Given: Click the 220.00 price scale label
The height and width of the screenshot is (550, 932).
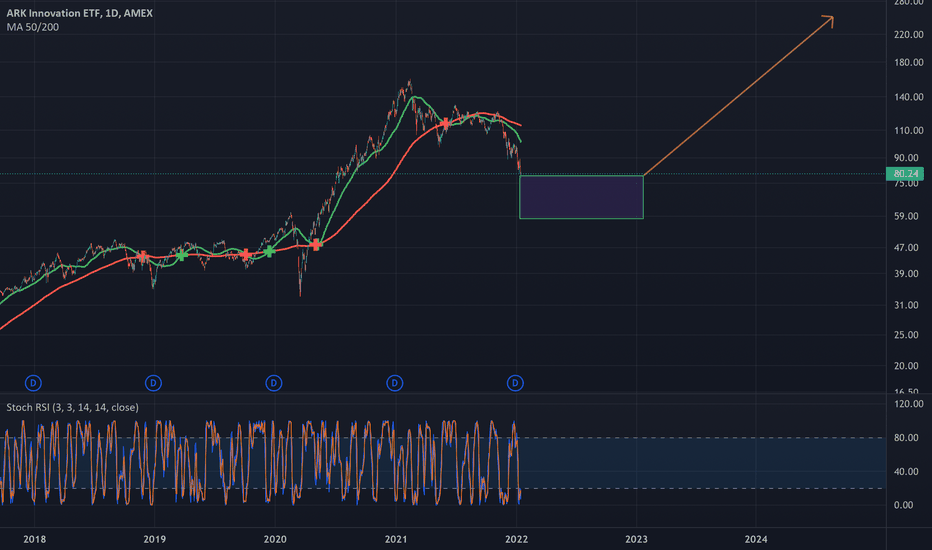Looking at the screenshot, I should tap(909, 35).
